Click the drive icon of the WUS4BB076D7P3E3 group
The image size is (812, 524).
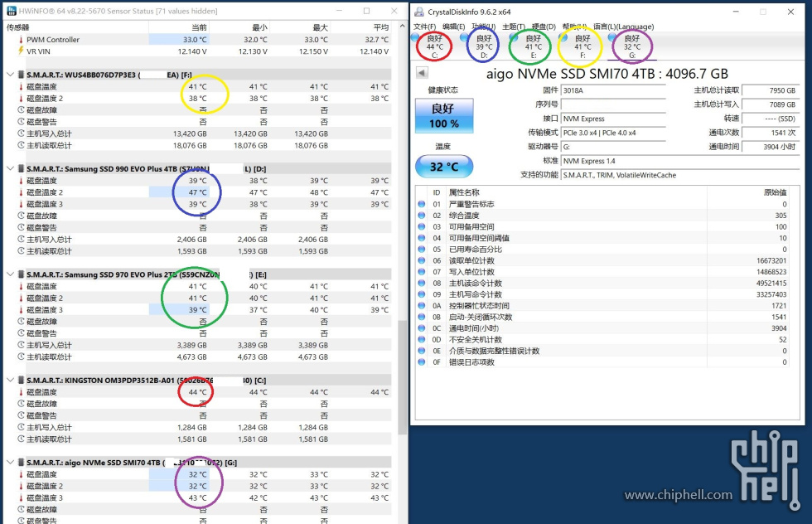21,75
